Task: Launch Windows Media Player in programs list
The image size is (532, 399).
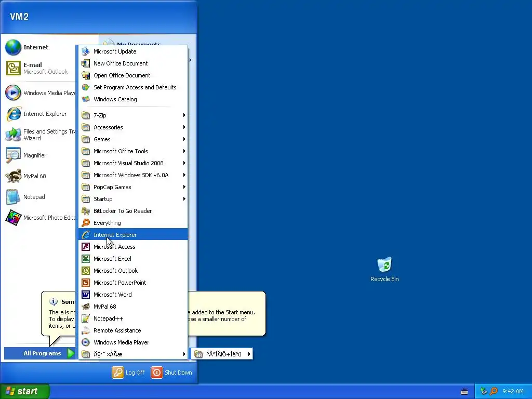Action: tap(133, 342)
